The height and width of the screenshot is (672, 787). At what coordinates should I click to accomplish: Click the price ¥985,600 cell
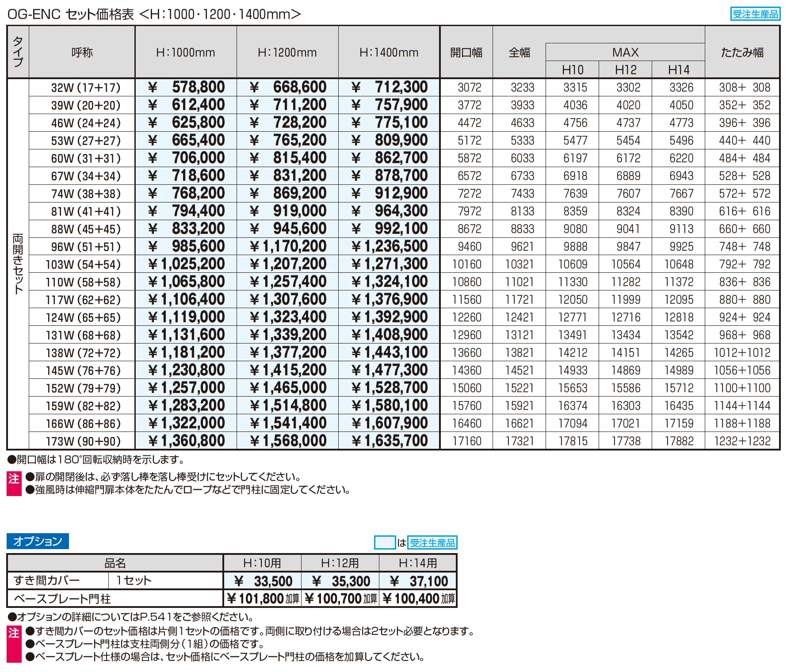click(186, 247)
